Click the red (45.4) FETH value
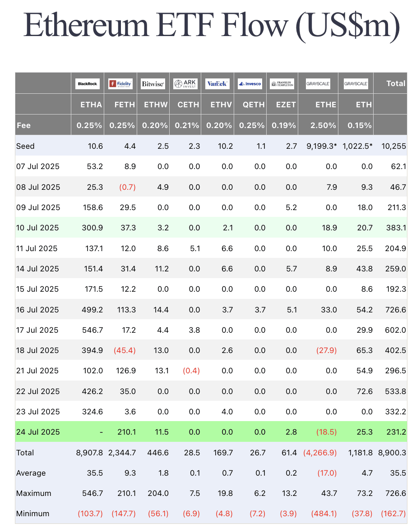This screenshot has width=416, height=532. click(x=125, y=351)
